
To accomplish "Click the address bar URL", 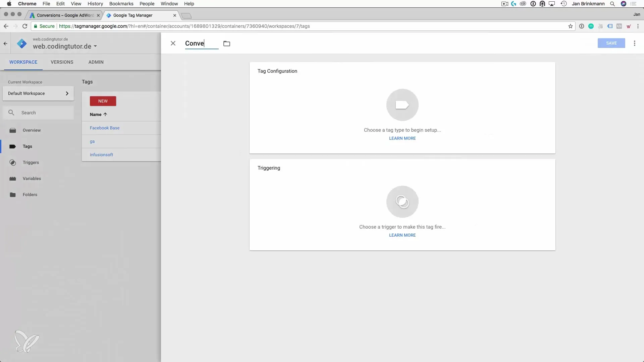I will coord(184,26).
